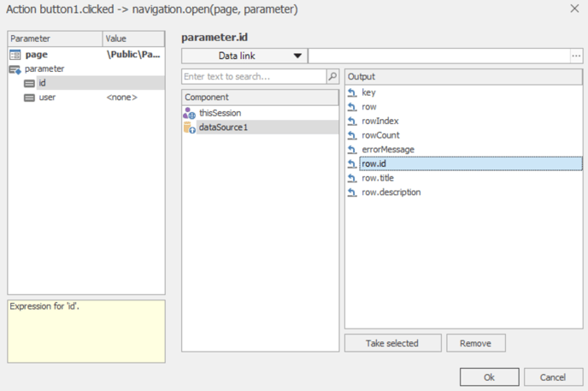Select the rowIndex output
This screenshot has width=588, height=391.
coord(464,121)
